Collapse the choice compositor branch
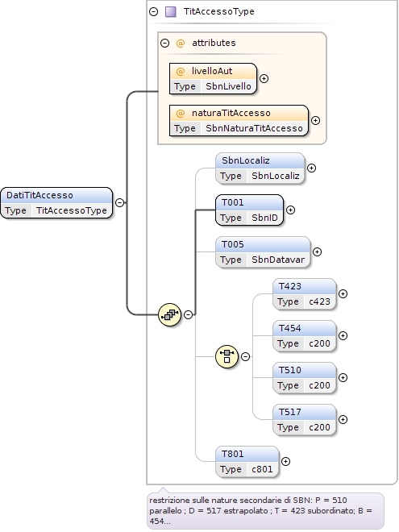This screenshot has height=532, width=399. [x=245, y=356]
